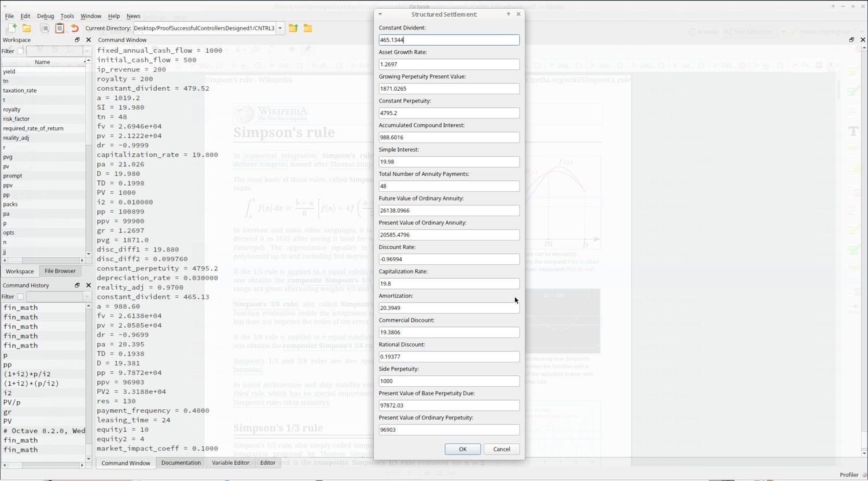Click the Undo arrow icon
The width and height of the screenshot is (868, 481).
pos(75,28)
